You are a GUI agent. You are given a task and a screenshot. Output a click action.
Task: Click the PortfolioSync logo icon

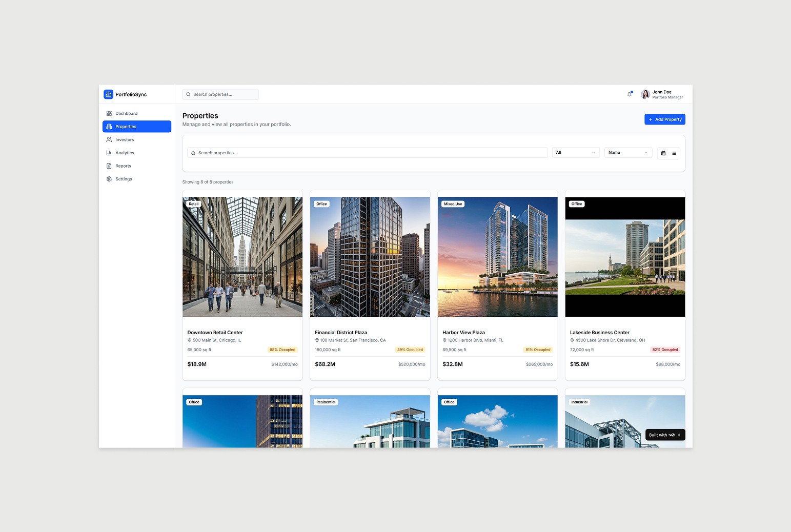pos(108,94)
